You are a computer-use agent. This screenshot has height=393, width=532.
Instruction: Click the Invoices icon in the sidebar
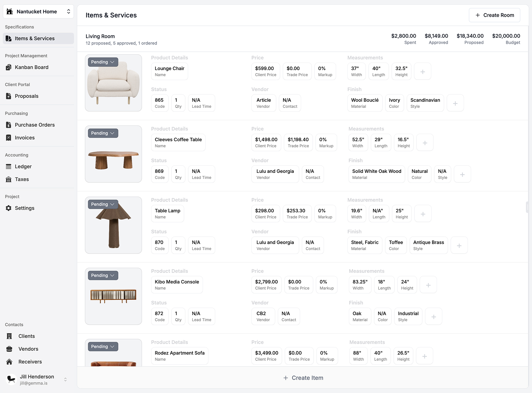point(9,138)
